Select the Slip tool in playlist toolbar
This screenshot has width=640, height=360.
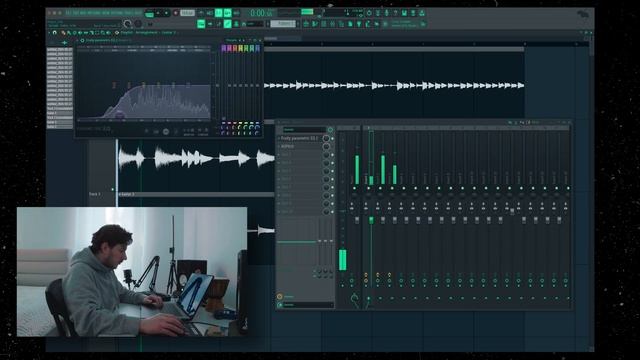[x=86, y=33]
